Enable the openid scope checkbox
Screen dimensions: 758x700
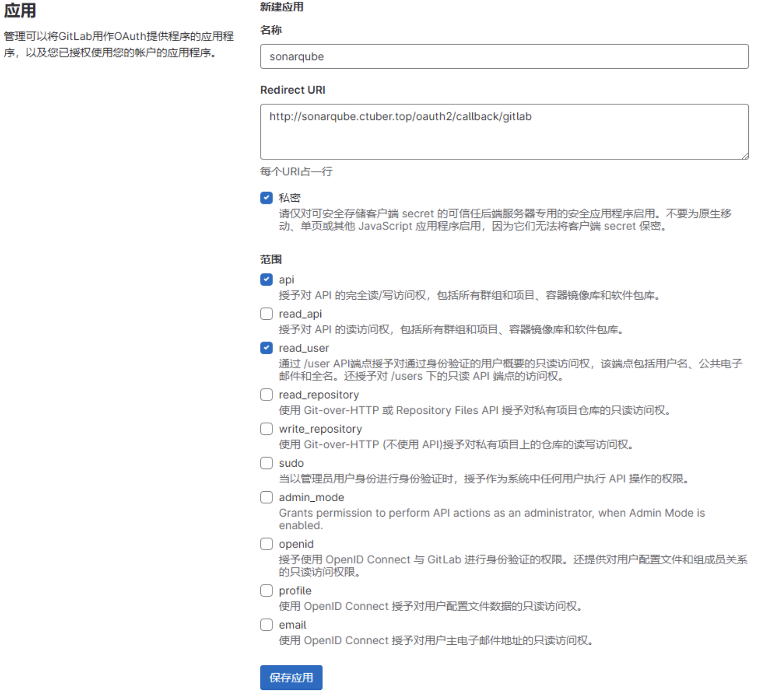pos(267,543)
